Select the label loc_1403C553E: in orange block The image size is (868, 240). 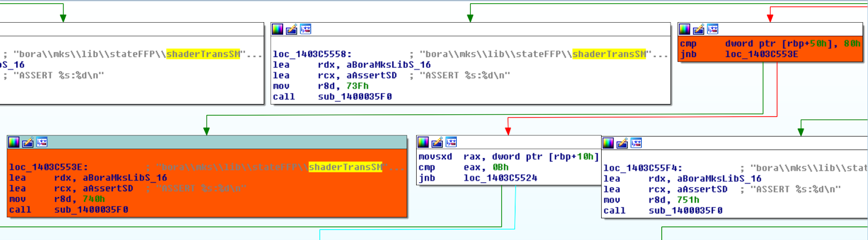click(x=48, y=167)
